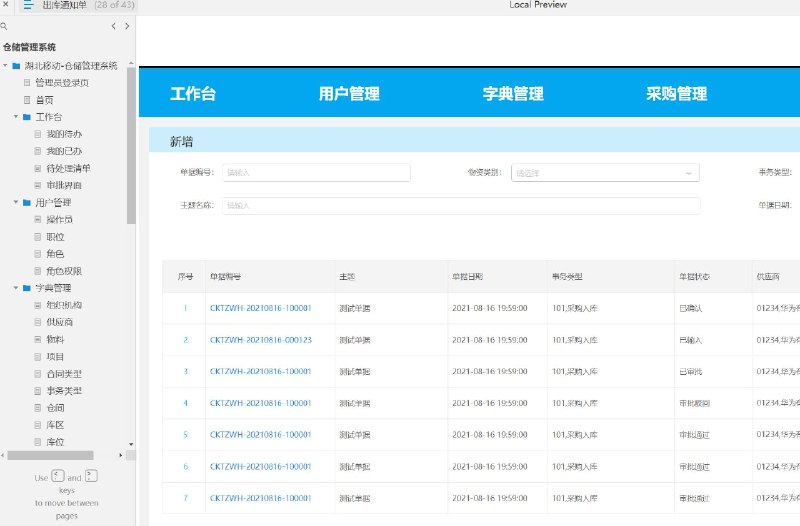This screenshot has width=800, height=526.
Task: Click the 新增 header button
Action: tap(182, 141)
